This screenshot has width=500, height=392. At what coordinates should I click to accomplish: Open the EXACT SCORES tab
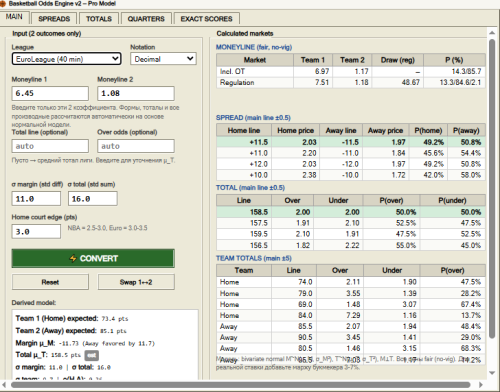(206, 19)
